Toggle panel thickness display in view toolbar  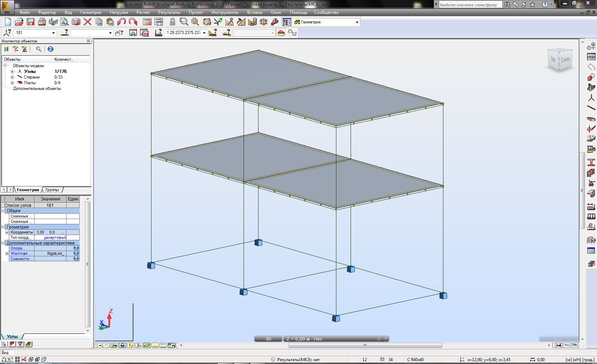[147, 345]
